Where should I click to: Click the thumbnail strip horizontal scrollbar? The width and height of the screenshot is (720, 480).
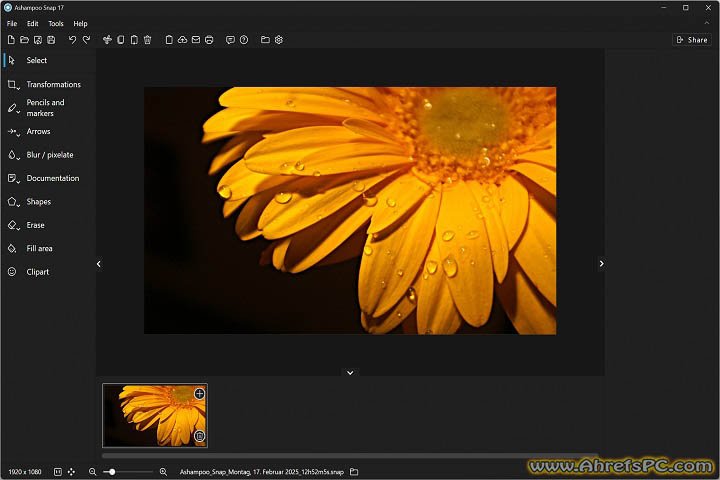point(349,456)
